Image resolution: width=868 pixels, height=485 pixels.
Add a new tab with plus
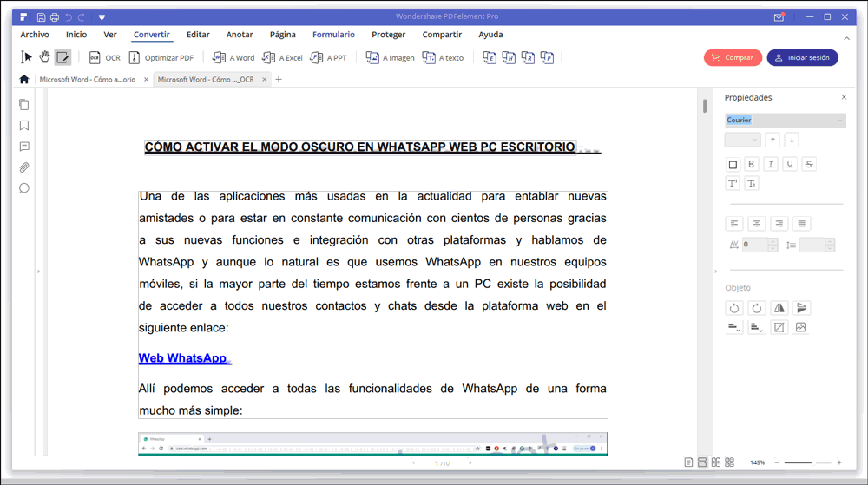click(x=279, y=80)
